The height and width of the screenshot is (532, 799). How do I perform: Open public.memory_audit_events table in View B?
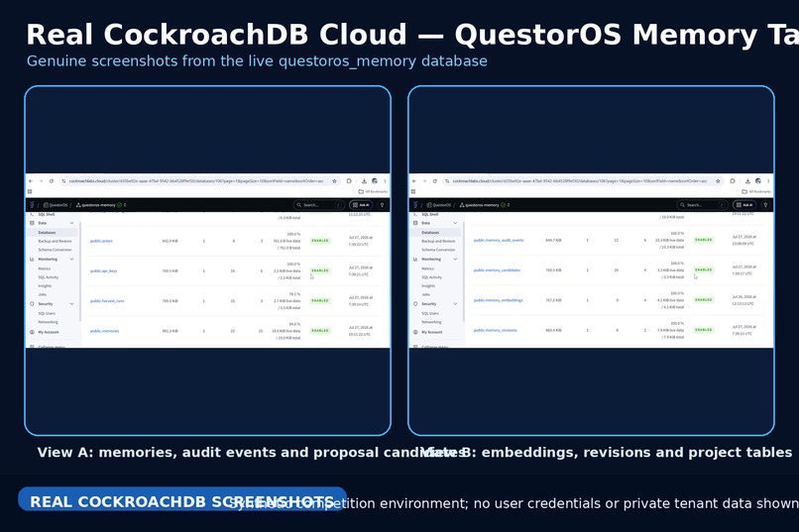499,240
